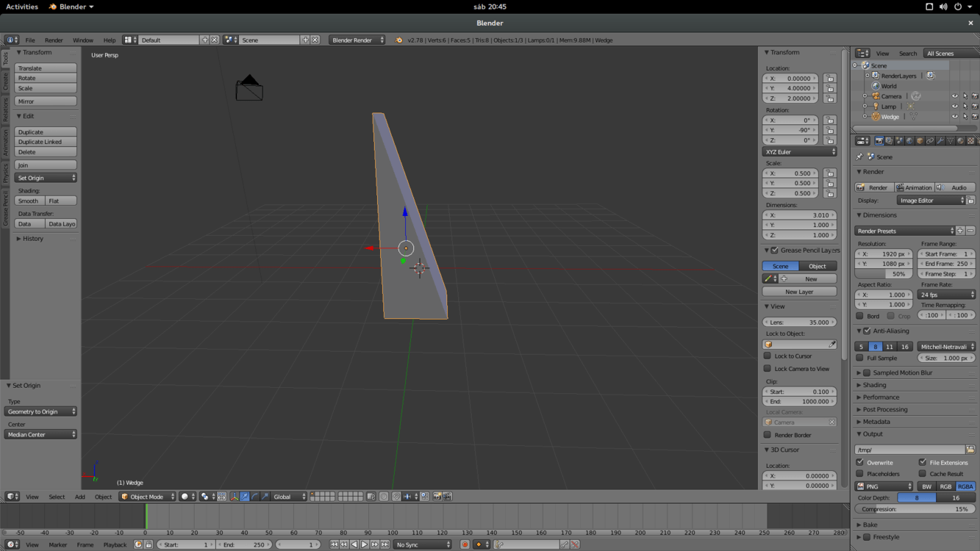
Task: Click the record keyframe button in timeline
Action: [x=465, y=544]
